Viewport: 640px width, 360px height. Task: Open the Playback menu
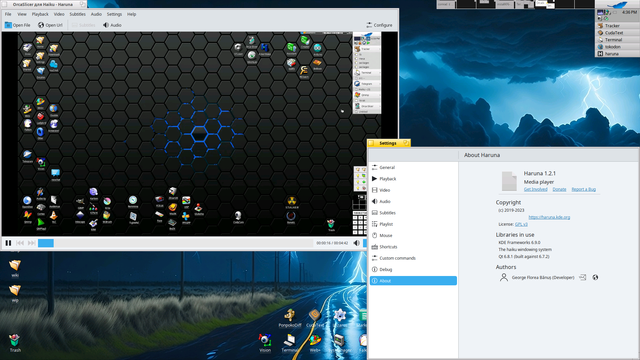point(40,14)
